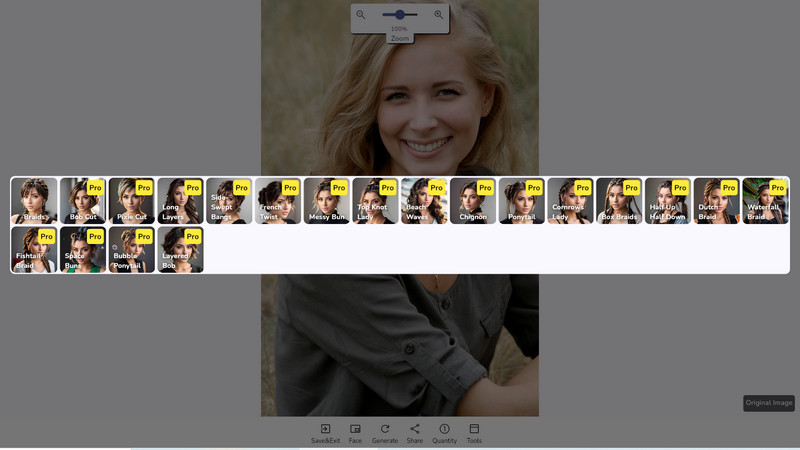The image size is (800, 450).
Task: Apply the Fishtail Braid hairstyle
Action: click(34, 249)
